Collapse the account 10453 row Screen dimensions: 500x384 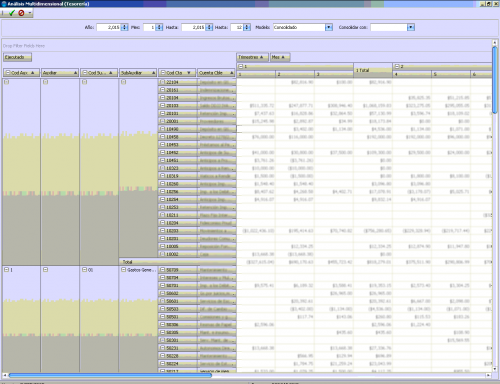(x=162, y=145)
